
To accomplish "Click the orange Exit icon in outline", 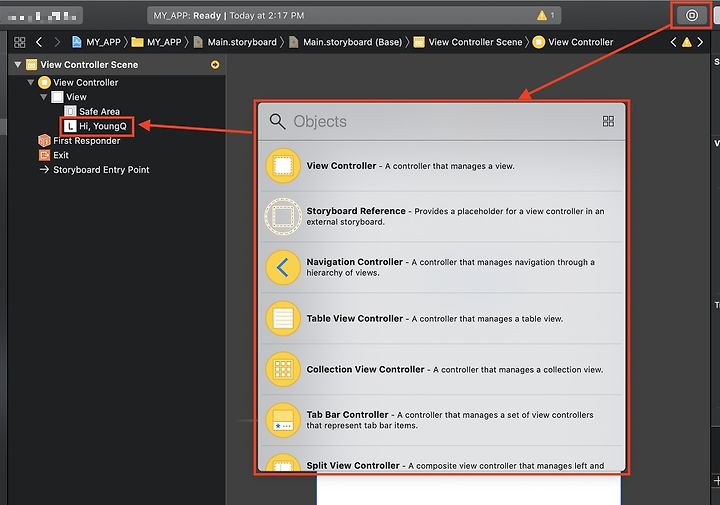I will pyautogui.click(x=44, y=155).
